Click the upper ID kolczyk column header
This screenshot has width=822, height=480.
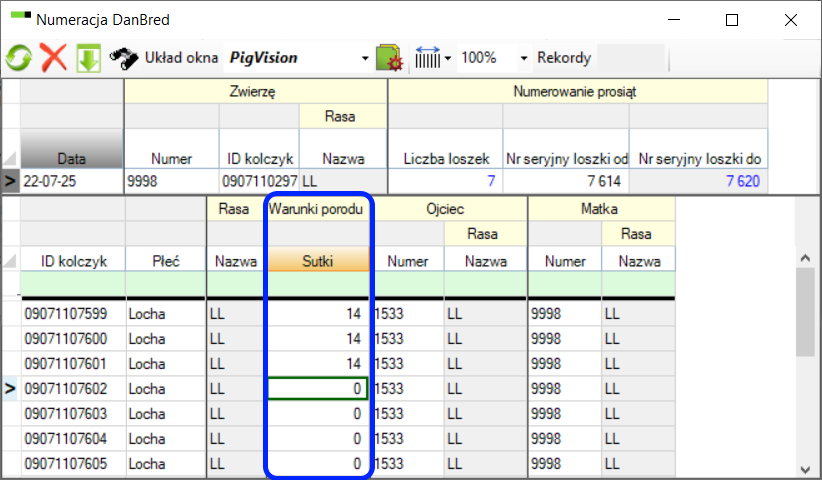(259, 148)
